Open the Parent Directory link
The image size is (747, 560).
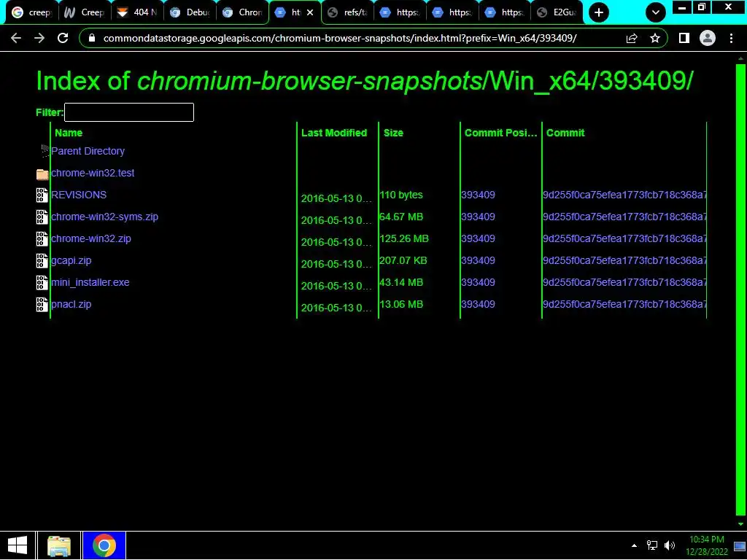click(x=88, y=151)
